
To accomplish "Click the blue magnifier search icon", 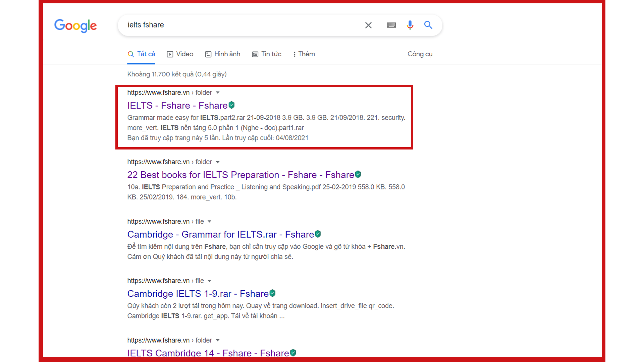I will pyautogui.click(x=428, y=25).
